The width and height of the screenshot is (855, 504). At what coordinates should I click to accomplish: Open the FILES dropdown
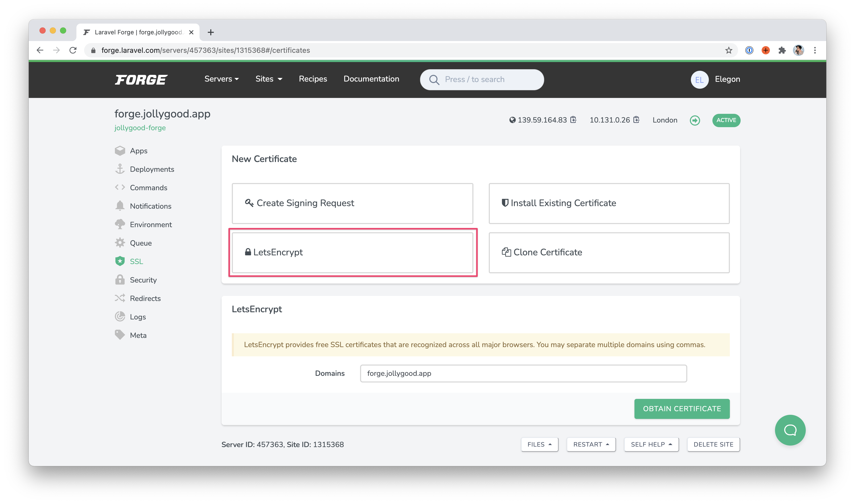539,444
